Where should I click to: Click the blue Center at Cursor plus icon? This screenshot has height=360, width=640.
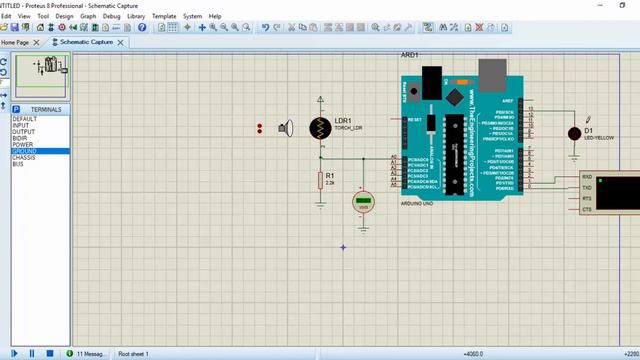pyautogui.click(x=202, y=27)
